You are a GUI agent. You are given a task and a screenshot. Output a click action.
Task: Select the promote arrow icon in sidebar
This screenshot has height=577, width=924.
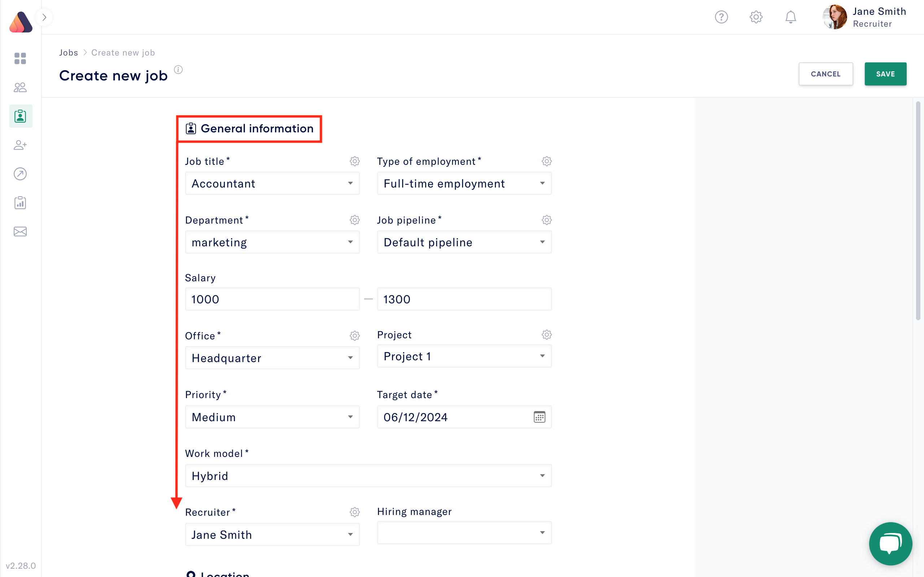click(x=20, y=174)
